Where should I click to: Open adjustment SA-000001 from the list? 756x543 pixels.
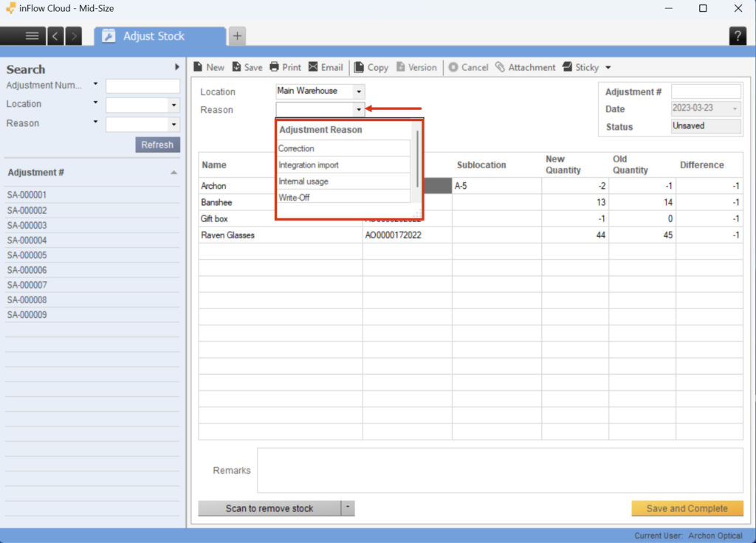[26, 195]
